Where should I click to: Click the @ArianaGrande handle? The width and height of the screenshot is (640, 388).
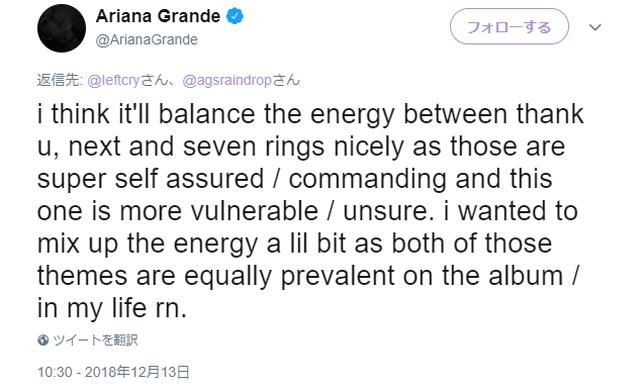(x=147, y=40)
